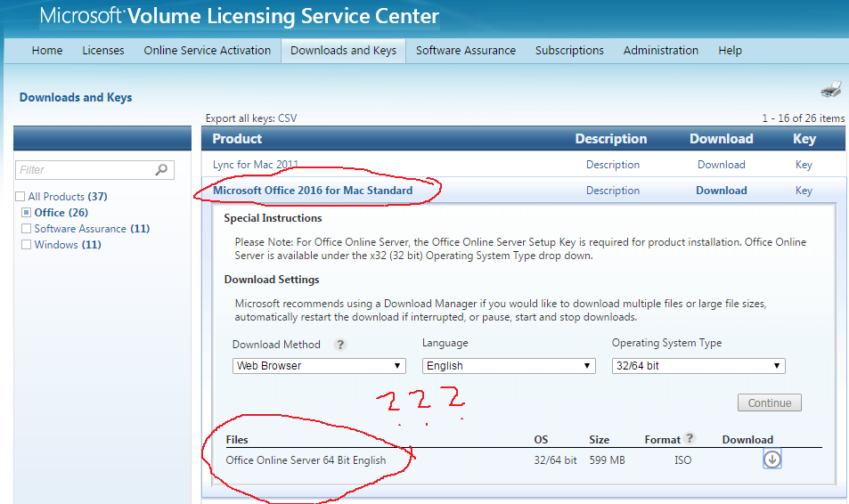Click the '1 - 16 of 26 items' counter

[803, 118]
